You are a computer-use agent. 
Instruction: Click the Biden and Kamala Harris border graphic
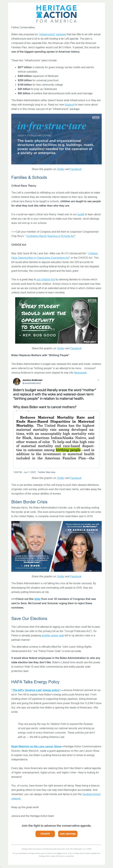(56, 546)
